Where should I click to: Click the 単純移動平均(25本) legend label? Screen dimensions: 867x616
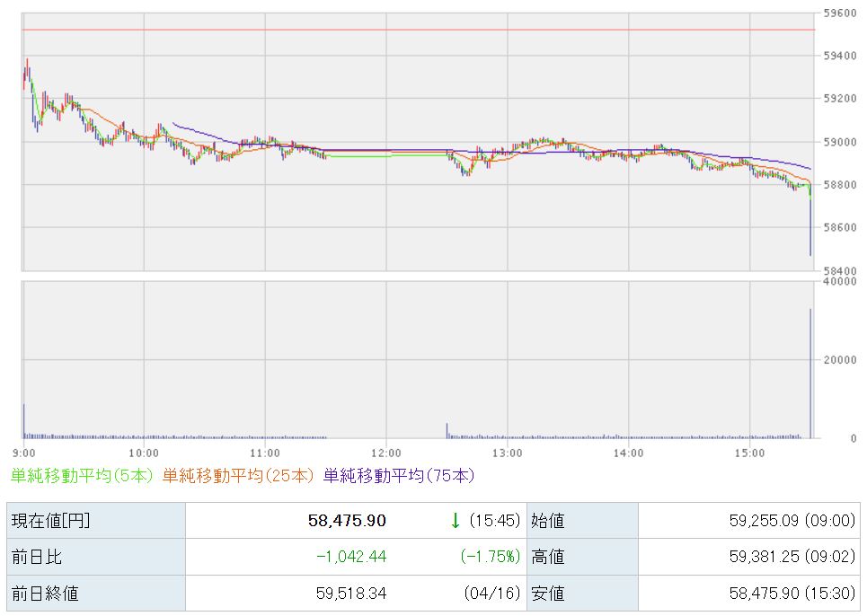click(x=238, y=475)
